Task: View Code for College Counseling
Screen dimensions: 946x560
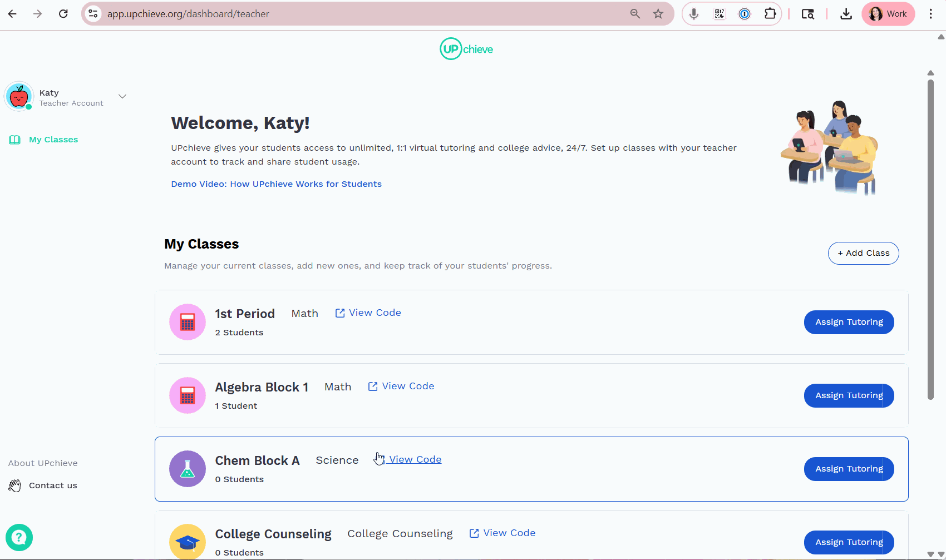Action: click(502, 533)
